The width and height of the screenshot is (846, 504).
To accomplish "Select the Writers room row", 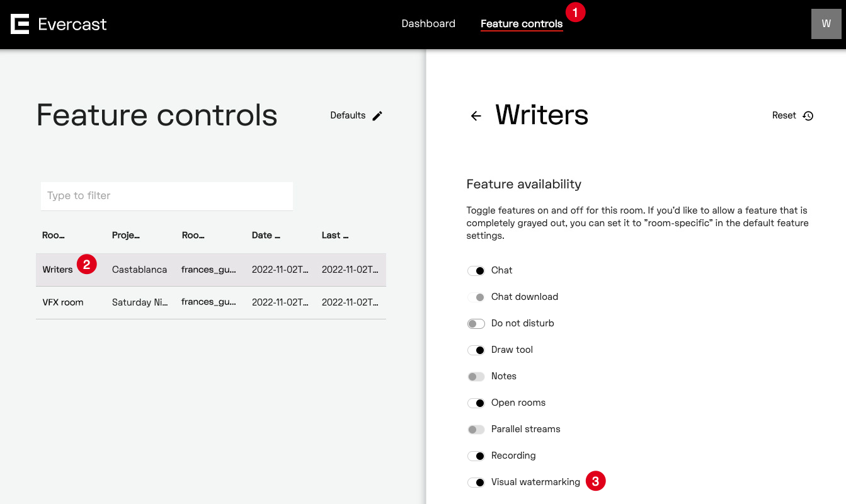I will pos(211,270).
